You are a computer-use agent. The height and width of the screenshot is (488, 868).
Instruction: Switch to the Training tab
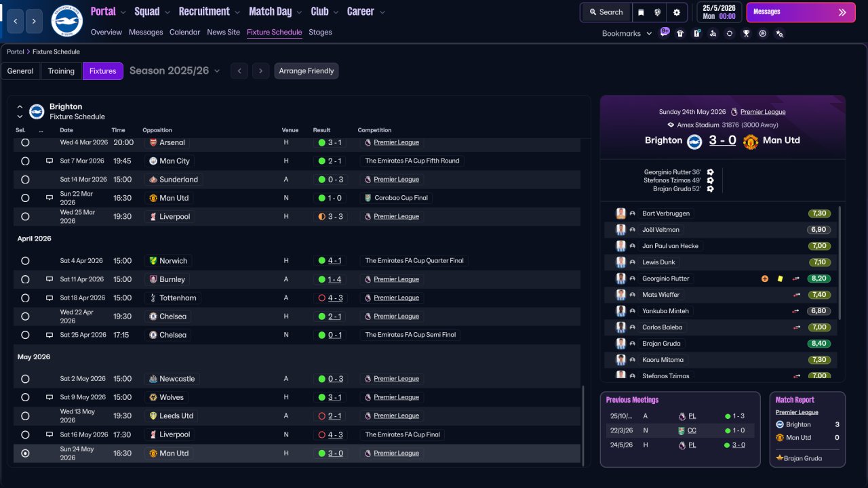coord(61,71)
